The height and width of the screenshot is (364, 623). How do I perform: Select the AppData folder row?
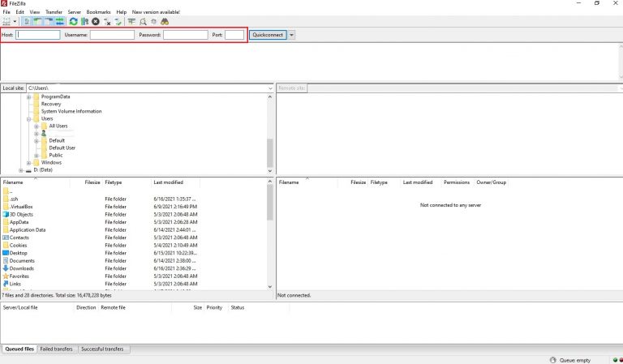tap(99, 222)
